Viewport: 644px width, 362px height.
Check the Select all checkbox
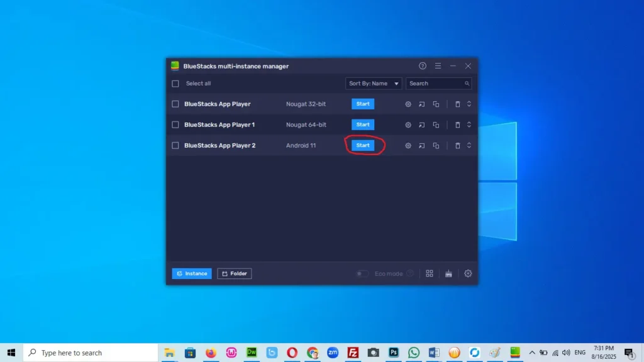click(175, 84)
